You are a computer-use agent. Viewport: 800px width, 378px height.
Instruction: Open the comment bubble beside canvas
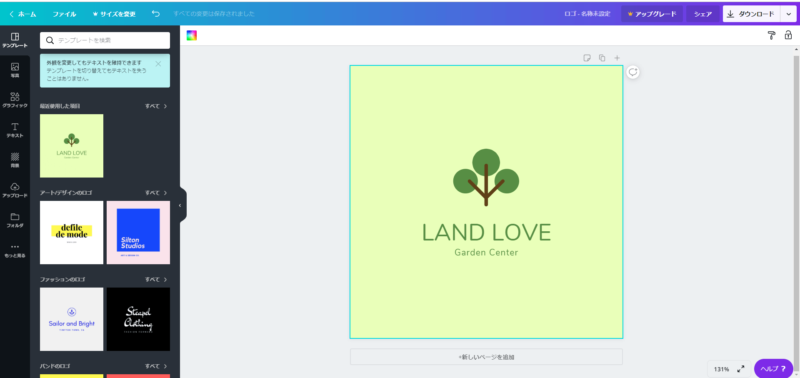click(633, 72)
